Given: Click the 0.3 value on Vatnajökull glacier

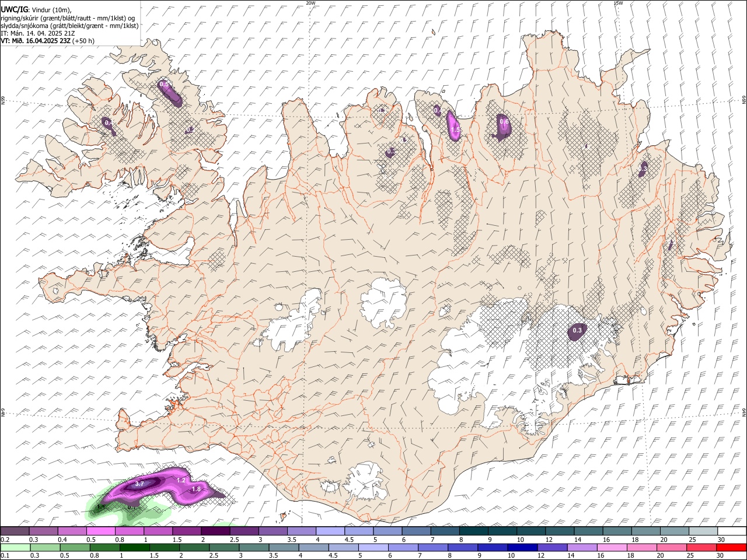Looking at the screenshot, I should 577,331.
